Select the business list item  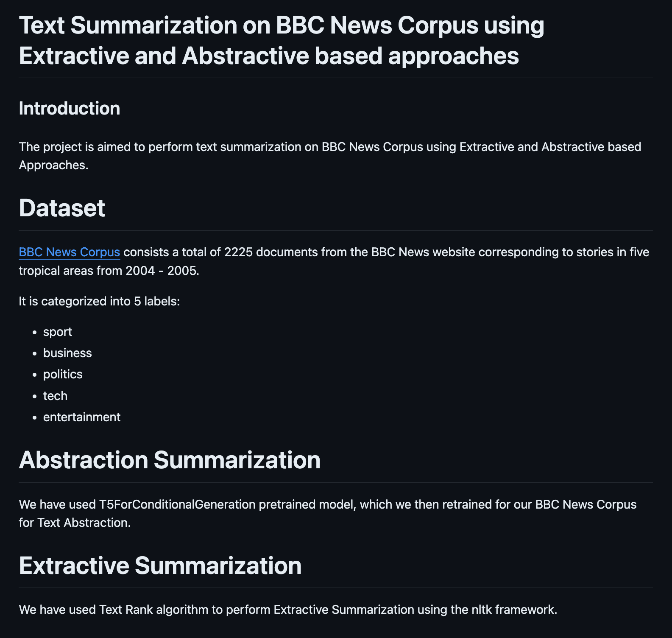[x=67, y=353]
